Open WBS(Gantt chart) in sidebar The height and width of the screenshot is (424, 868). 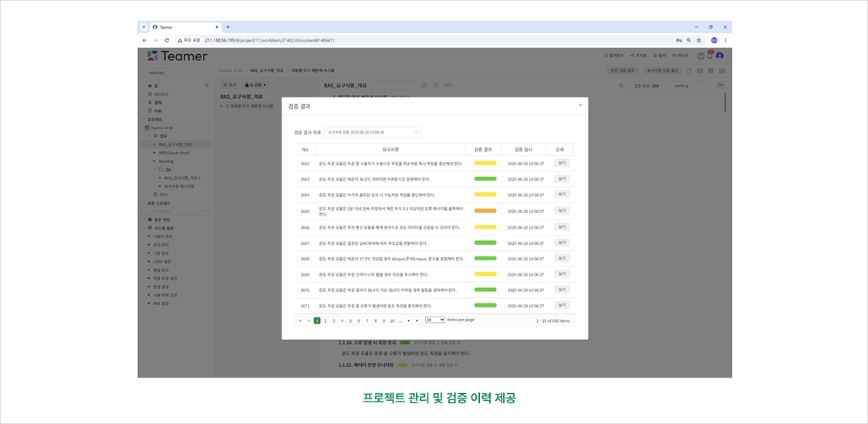point(174,152)
